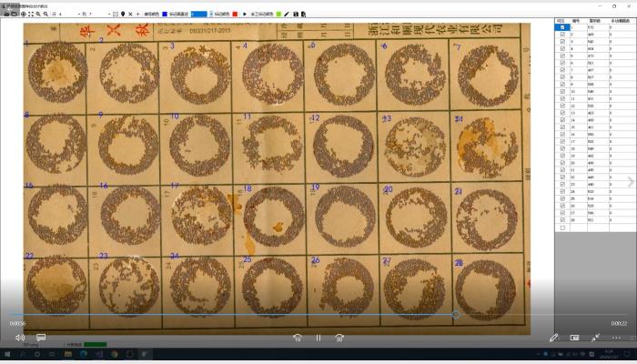Screen dimensions: 637x364
Task: Click the black play arrow in toolbar
Action: [244, 15]
